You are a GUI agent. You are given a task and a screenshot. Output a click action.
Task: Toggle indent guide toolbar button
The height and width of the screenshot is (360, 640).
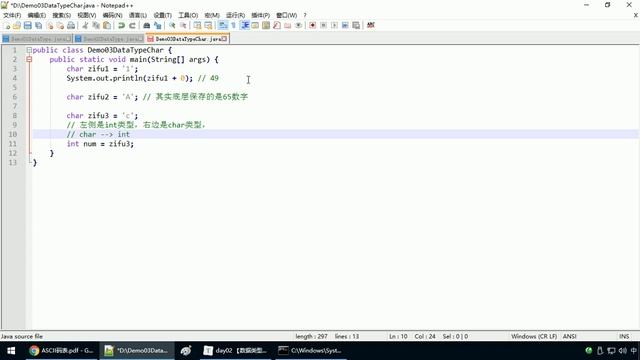tap(244, 25)
